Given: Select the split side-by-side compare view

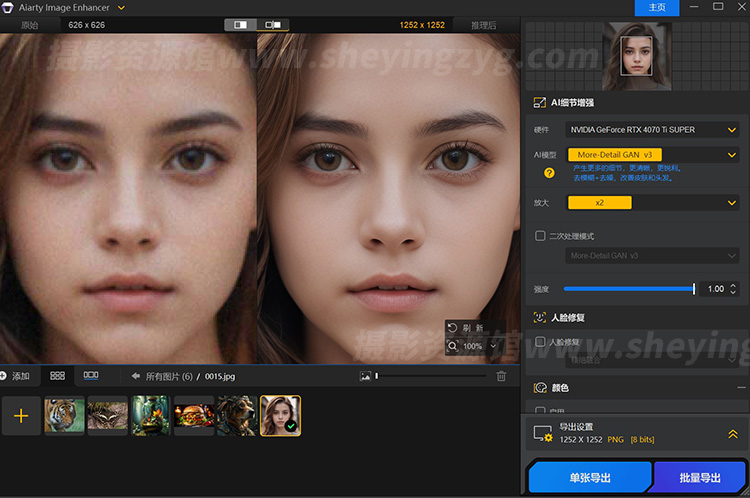Looking at the screenshot, I should [272, 24].
